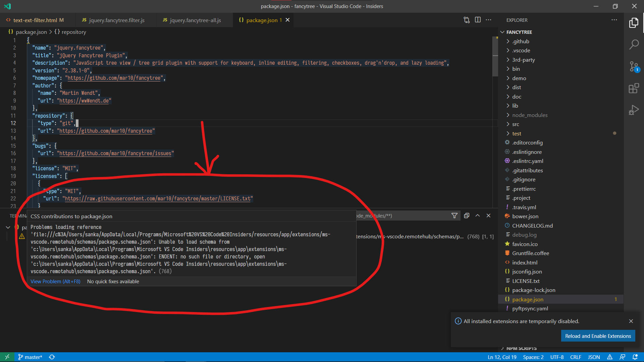The height and width of the screenshot is (362, 644).
Task: Collapse all problems in the panel
Action: [x=467, y=216]
